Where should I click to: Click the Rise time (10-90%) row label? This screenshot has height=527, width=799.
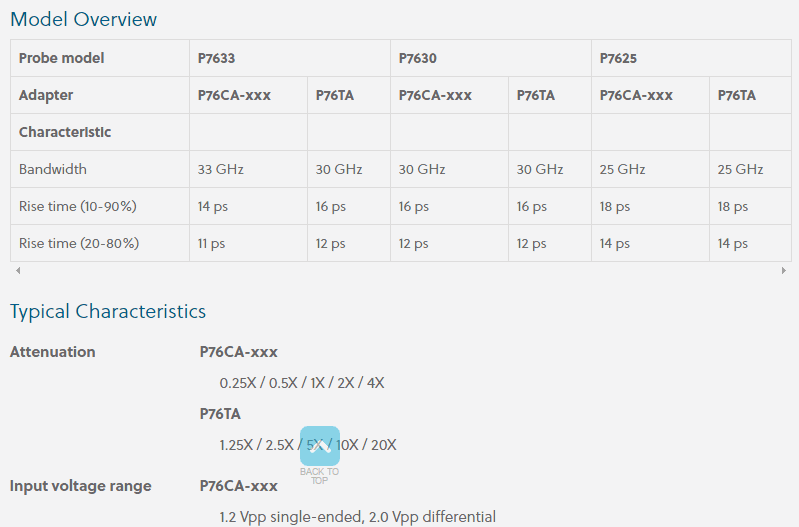tap(77, 206)
